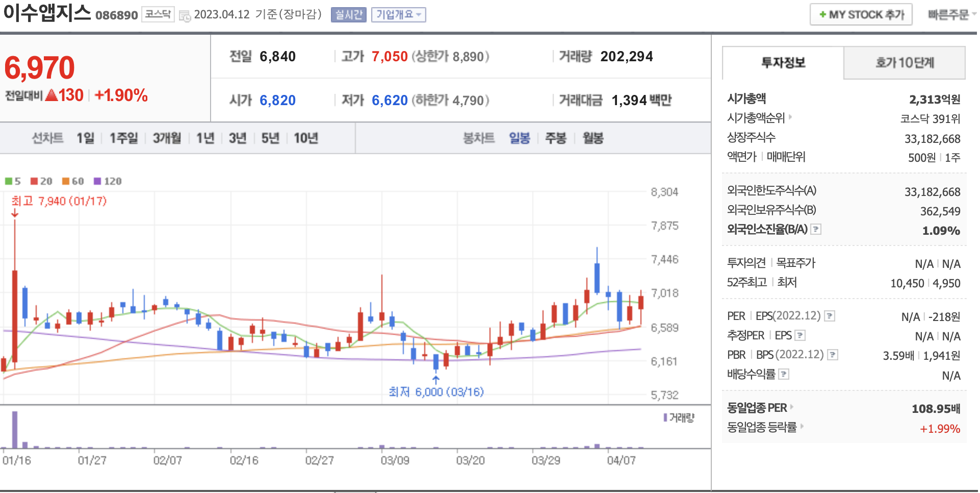The height and width of the screenshot is (493, 980).
Task: Switch to 주봉 weekly candle chart
Action: (x=555, y=138)
